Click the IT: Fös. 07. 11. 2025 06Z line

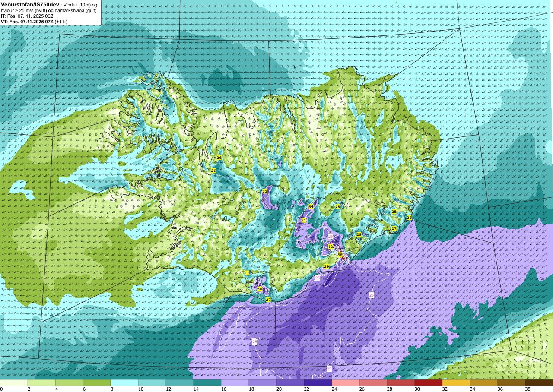click(27, 16)
